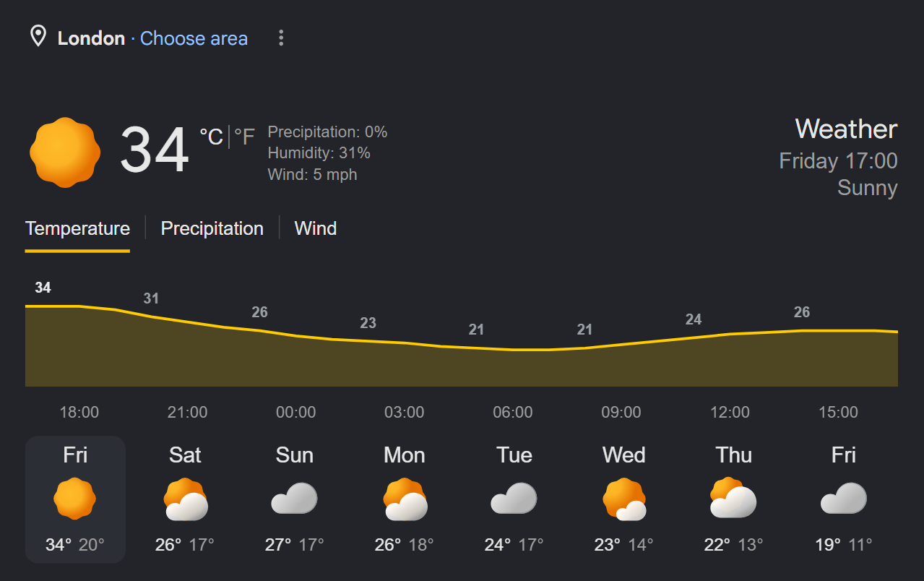
Task: Switch to the Wind tab
Action: coord(316,228)
